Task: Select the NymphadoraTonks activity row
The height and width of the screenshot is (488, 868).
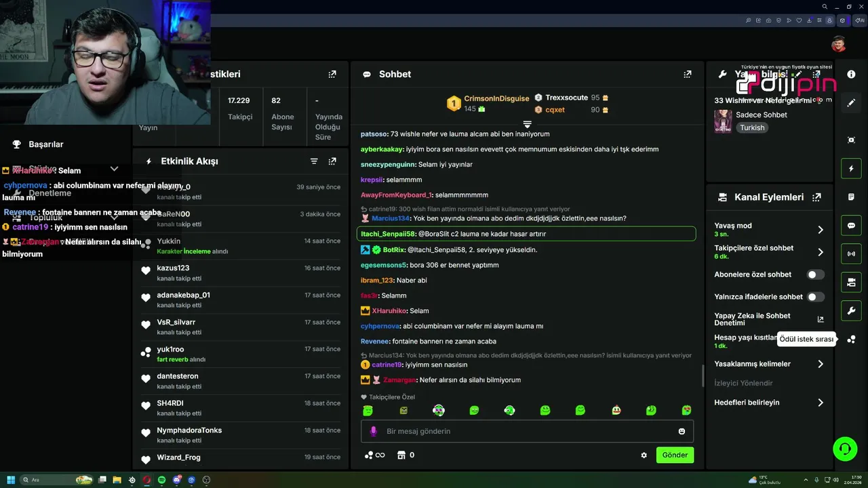Action: pyautogui.click(x=241, y=435)
